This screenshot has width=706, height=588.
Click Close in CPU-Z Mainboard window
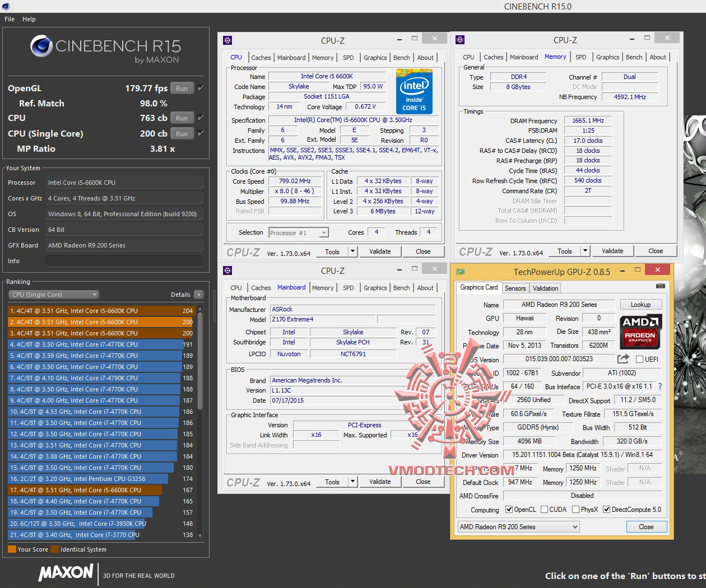pos(423,482)
